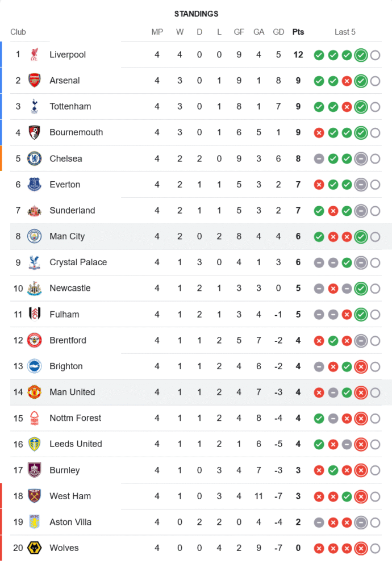
Task: Click Arsenal's highlighted latest win indicator
Action: pos(360,81)
